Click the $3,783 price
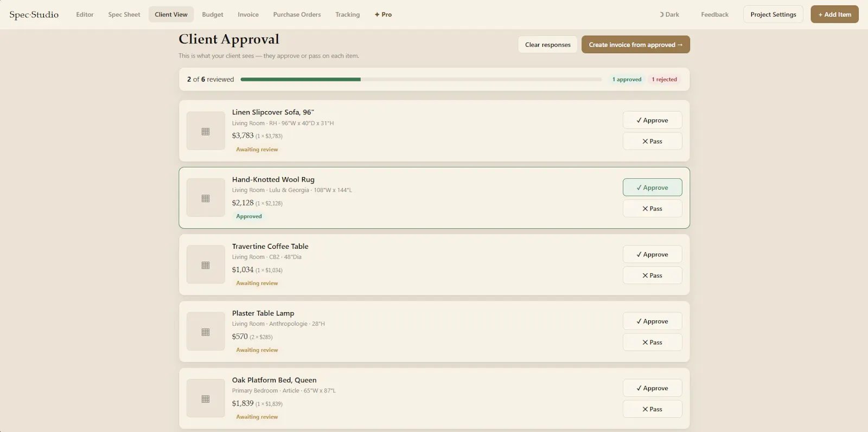The image size is (868, 432). tap(242, 136)
